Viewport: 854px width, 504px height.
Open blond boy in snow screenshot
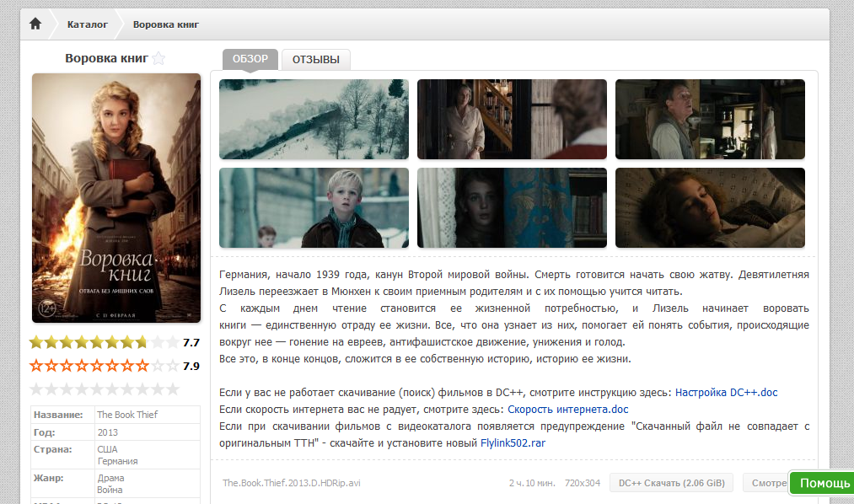point(314,208)
